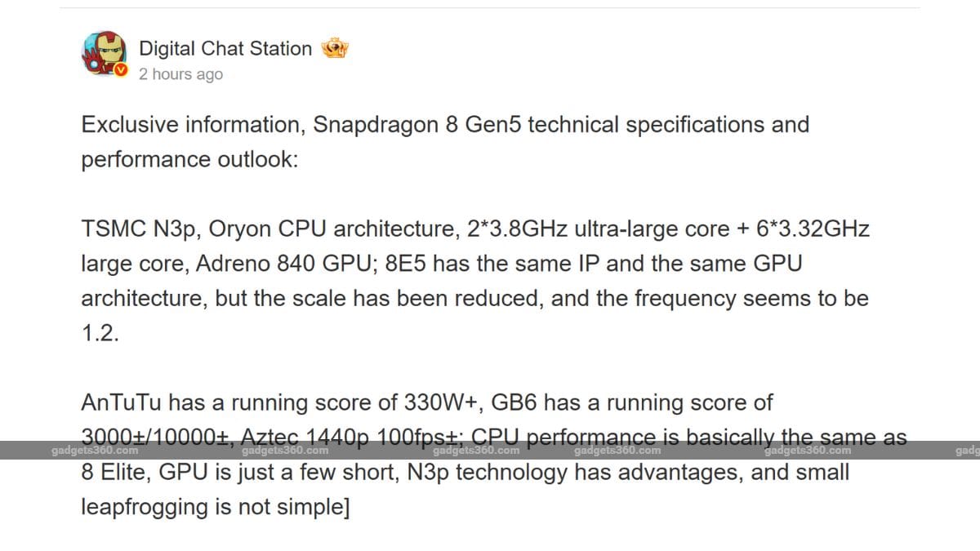Select the post text about Snapdragon 8 Gen5
Viewport: 980px width, 551px height.
(x=444, y=141)
